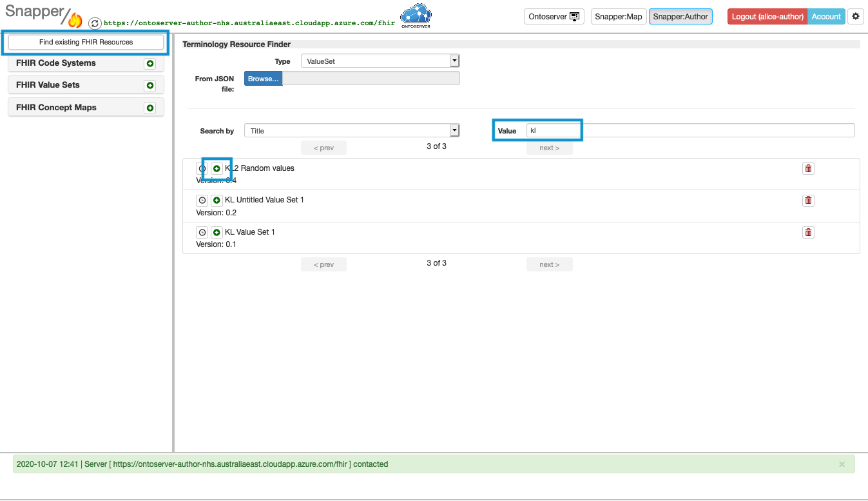Add new FHIR Value Set plus icon

pyautogui.click(x=150, y=86)
